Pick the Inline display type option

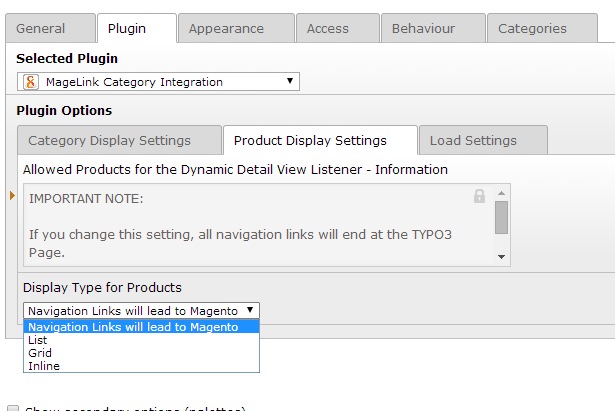pyautogui.click(x=44, y=366)
